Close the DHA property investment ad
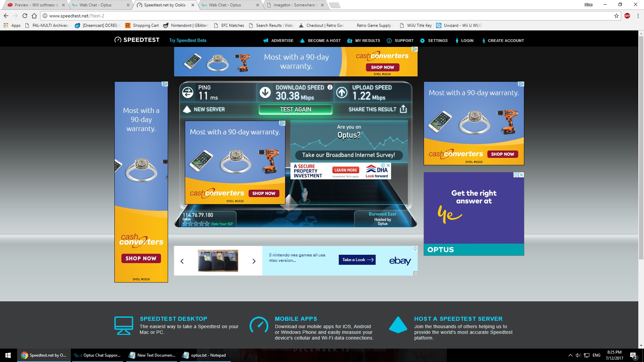The width and height of the screenshot is (644, 362). click(x=388, y=165)
